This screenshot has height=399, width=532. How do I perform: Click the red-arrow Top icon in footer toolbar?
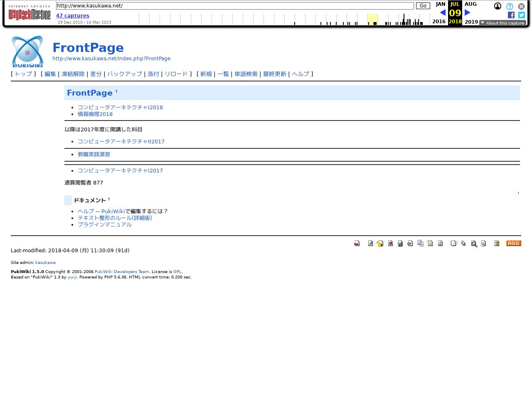[357, 244]
